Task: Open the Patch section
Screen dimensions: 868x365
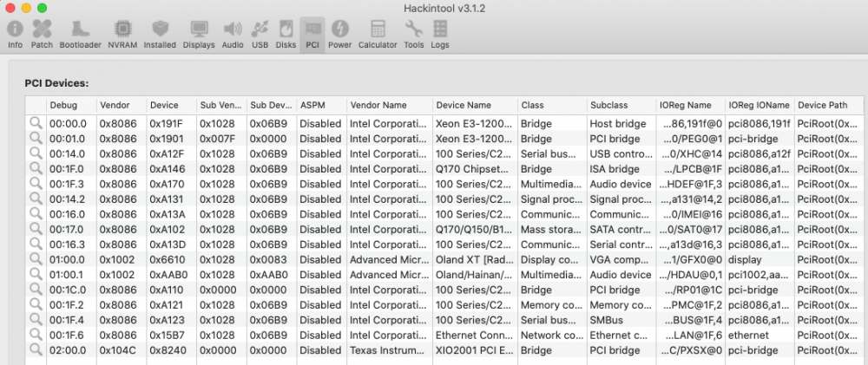Action: point(42,34)
